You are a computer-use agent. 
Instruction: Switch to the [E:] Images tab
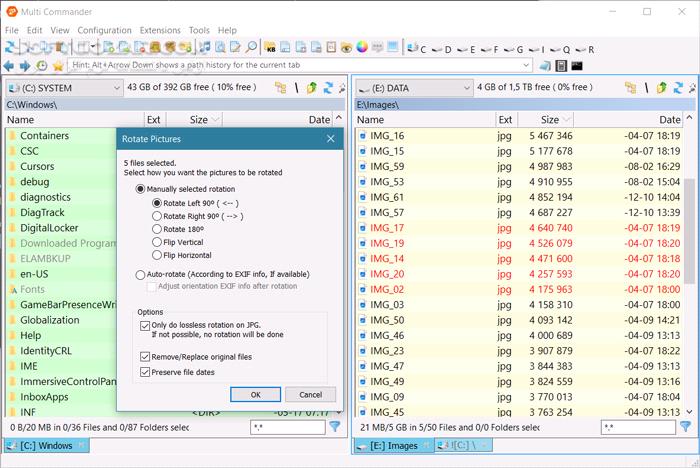point(394,445)
